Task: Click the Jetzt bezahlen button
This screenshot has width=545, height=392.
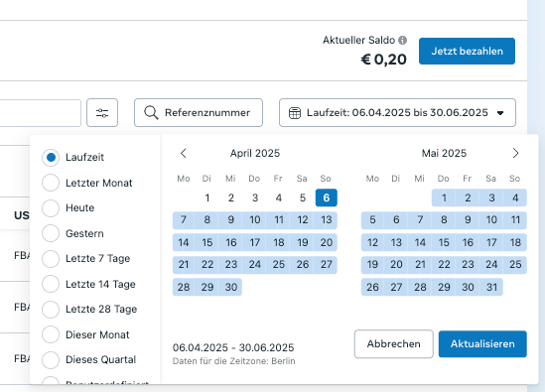Action: point(467,51)
